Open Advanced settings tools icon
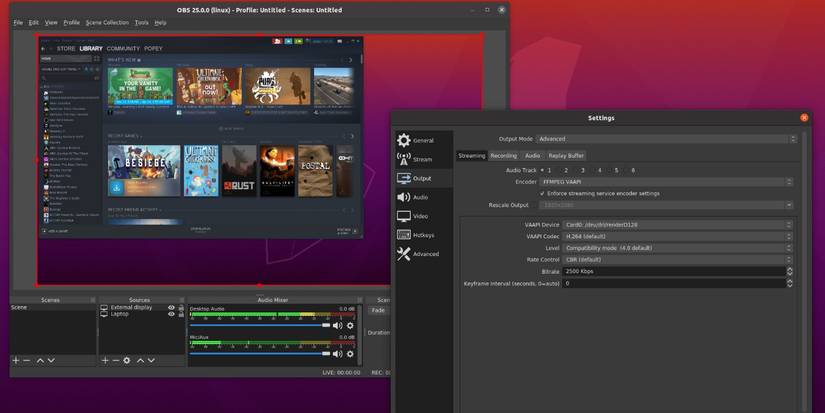The height and width of the screenshot is (413, 825). [404, 254]
